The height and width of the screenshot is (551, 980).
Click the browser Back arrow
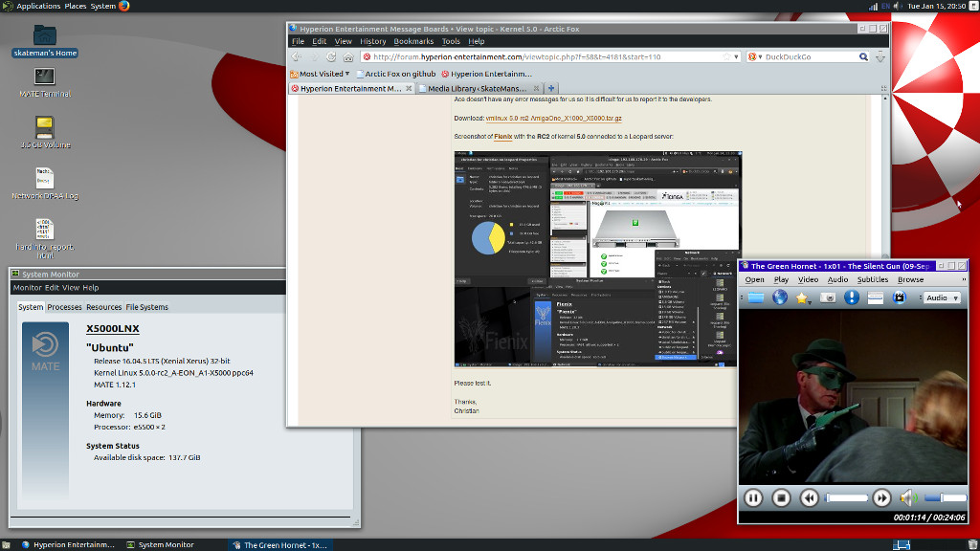click(x=297, y=56)
